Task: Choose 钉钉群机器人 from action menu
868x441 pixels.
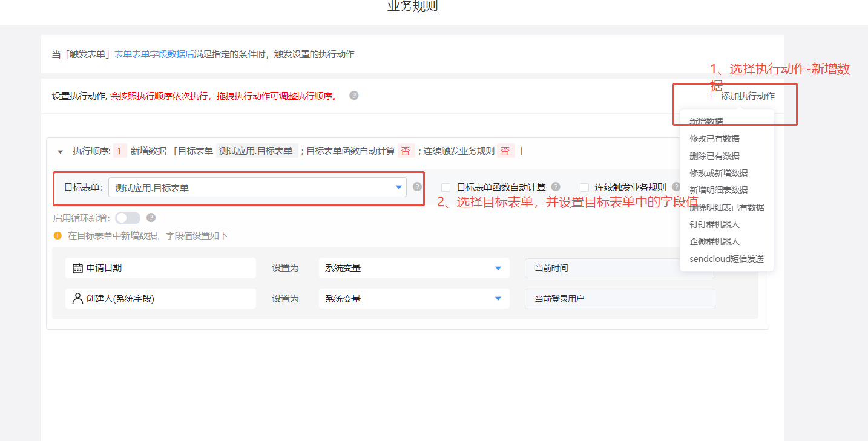Action: (714, 224)
